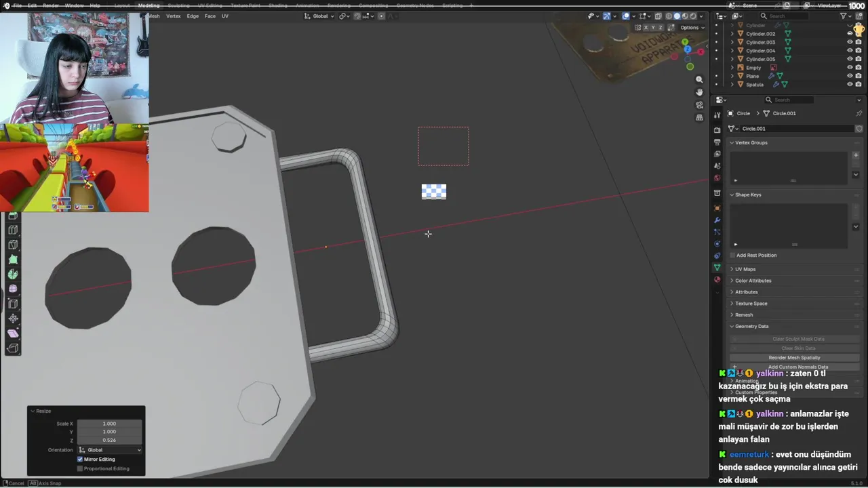Switch to the Sculpting workspace tab
Screen dimensions: 868x488
[x=179, y=5]
